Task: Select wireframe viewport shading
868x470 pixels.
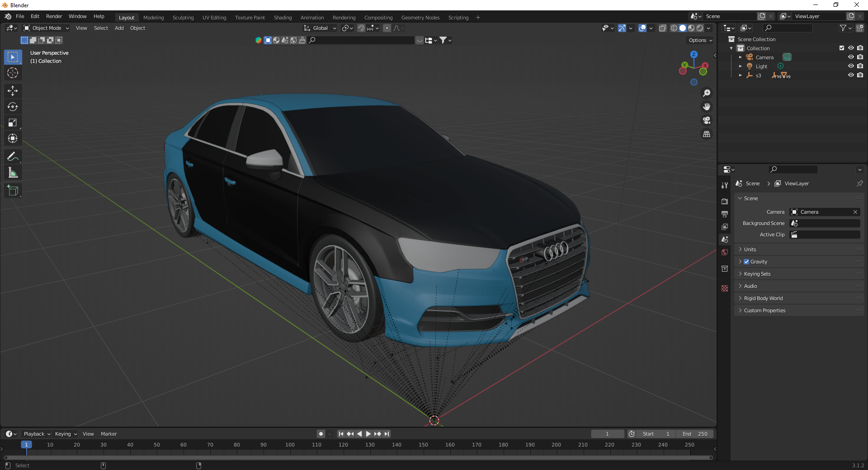Action: point(674,28)
